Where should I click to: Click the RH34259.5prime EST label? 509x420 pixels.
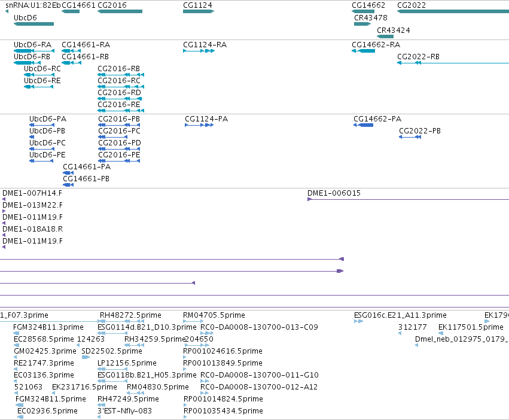pos(154,339)
